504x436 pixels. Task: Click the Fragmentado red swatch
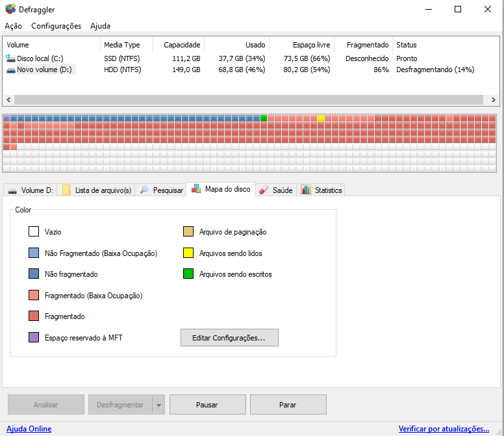[x=34, y=316]
